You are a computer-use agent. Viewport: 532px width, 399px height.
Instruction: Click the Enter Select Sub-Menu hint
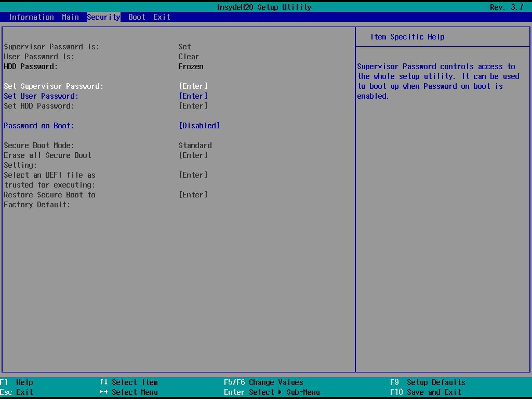272,392
